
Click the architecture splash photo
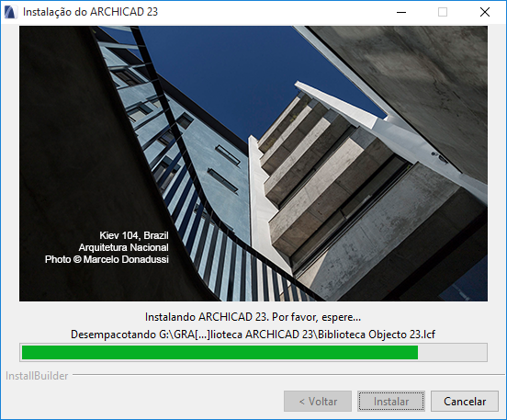(x=253, y=164)
